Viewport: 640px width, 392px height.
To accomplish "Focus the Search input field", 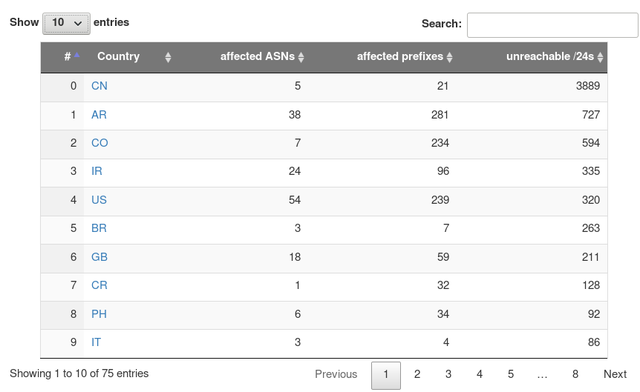I will coord(552,25).
